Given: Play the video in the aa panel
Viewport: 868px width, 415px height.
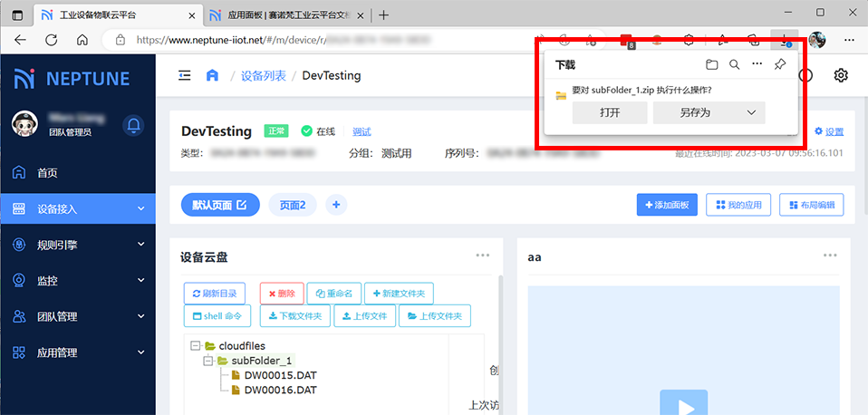Looking at the screenshot, I should [682, 402].
